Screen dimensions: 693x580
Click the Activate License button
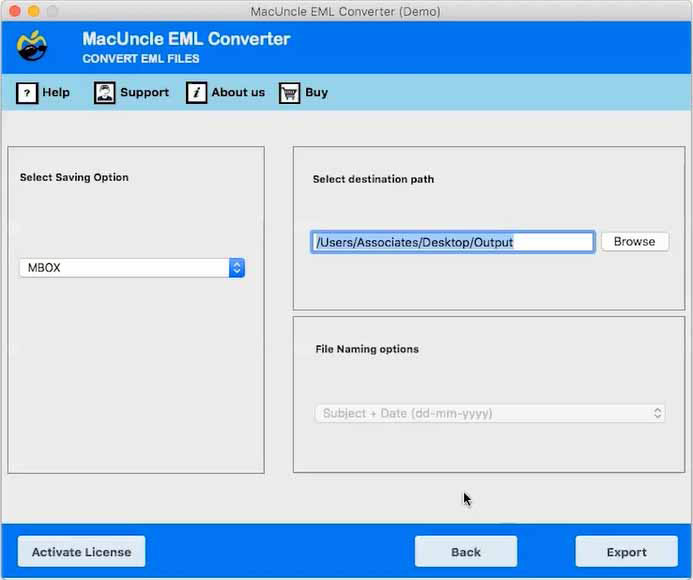(x=81, y=552)
